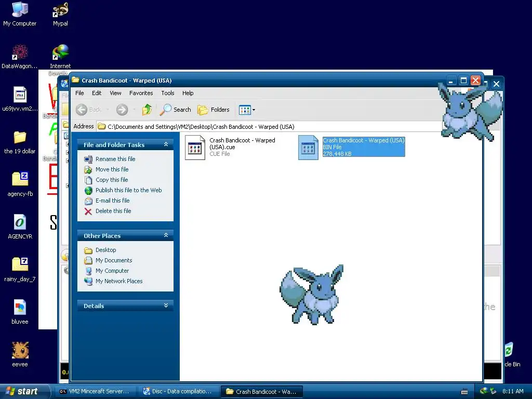Go to My Network Places link

point(119,281)
